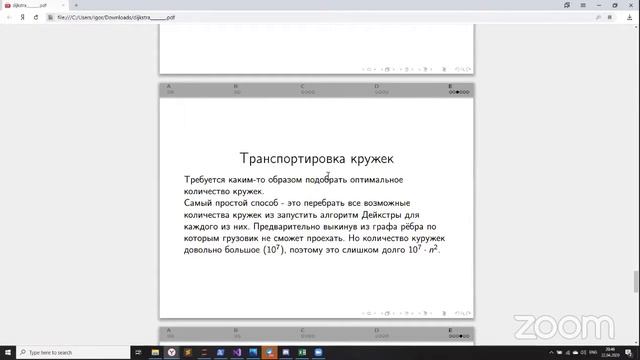Click the word Дейкстры in the slide text

(381, 215)
